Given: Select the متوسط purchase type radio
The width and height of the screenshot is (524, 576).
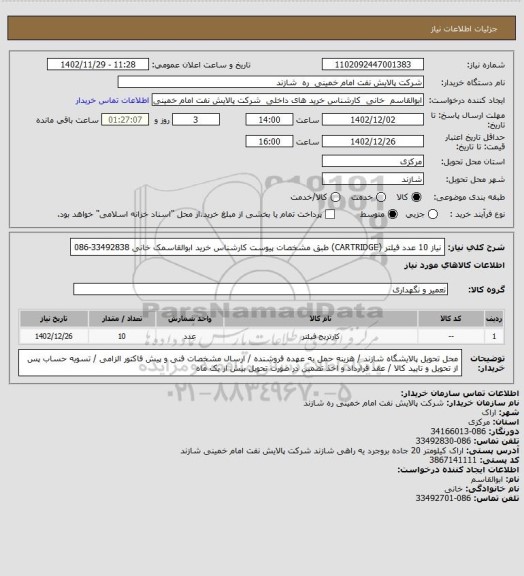Looking at the screenshot, I should tap(393, 214).
